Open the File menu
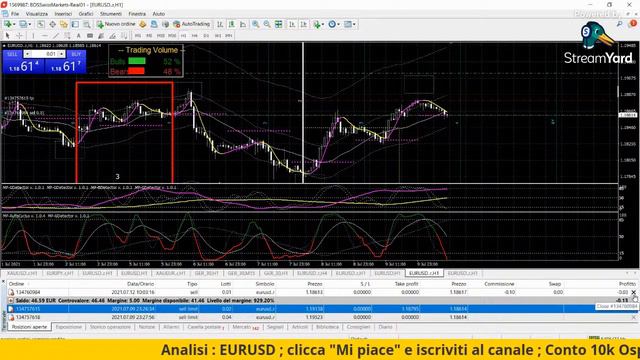 click(15, 14)
